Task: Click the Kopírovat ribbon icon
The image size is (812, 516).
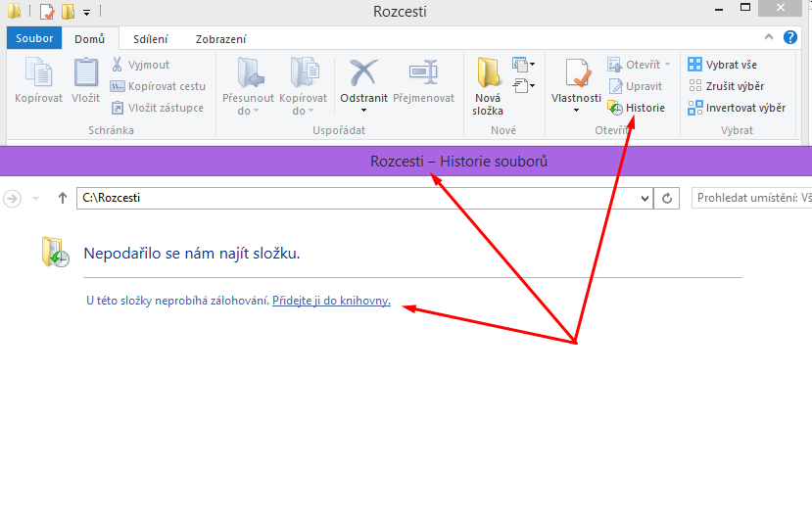Action: 39,71
